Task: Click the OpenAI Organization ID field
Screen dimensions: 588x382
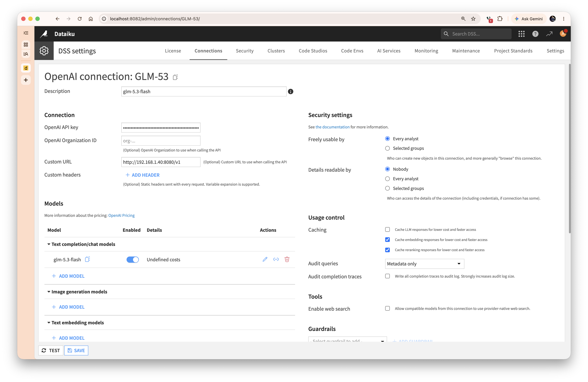Action: pyautogui.click(x=161, y=141)
